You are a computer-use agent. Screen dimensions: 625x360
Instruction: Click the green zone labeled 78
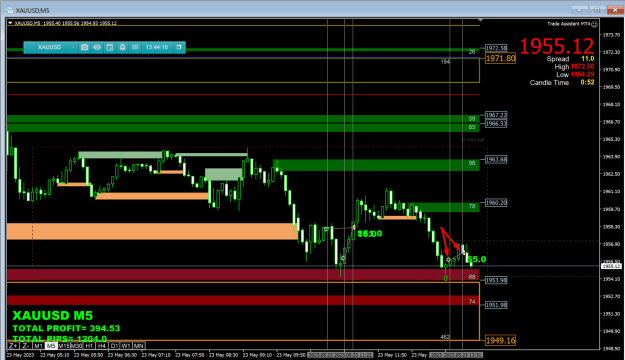[444, 207]
